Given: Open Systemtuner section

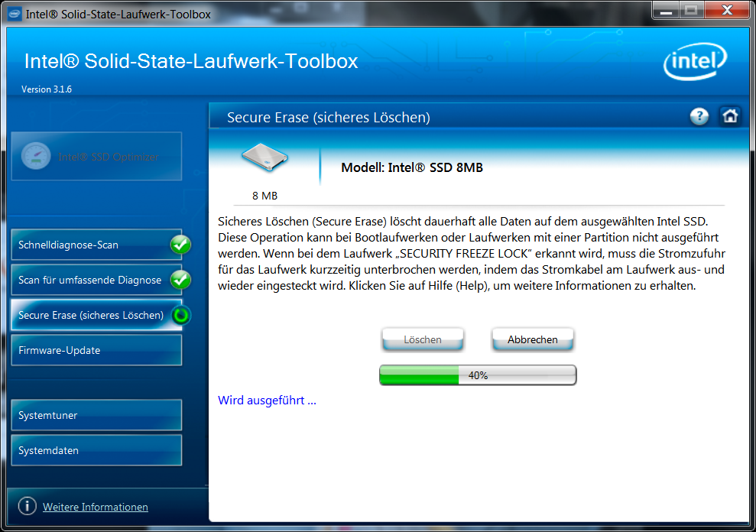Looking at the screenshot, I should click(96, 415).
